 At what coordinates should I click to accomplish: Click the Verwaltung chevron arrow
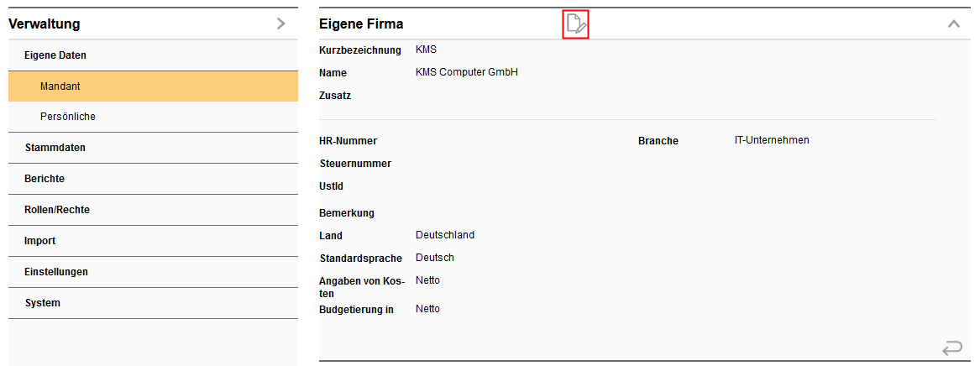[x=281, y=24]
